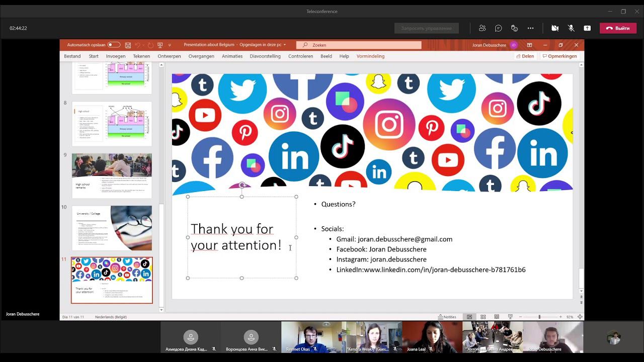Click the next slide button on the scrollbar
Viewport: 644px width, 362px height.
point(582,302)
